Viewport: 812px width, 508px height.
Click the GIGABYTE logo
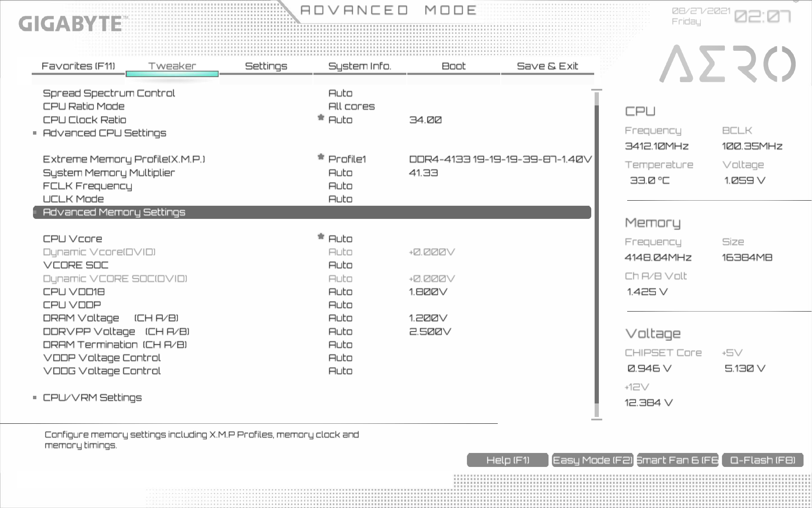pyautogui.click(x=71, y=24)
